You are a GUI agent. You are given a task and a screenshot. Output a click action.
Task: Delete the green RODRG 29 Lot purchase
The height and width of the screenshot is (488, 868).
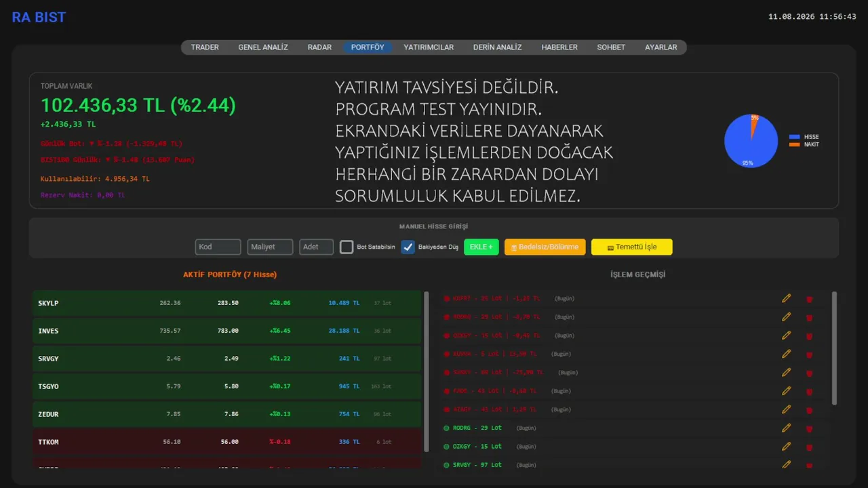pyautogui.click(x=809, y=428)
